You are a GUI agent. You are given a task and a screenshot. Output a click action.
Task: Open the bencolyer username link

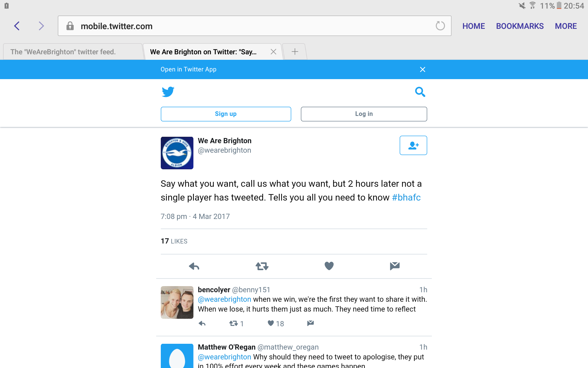214,290
